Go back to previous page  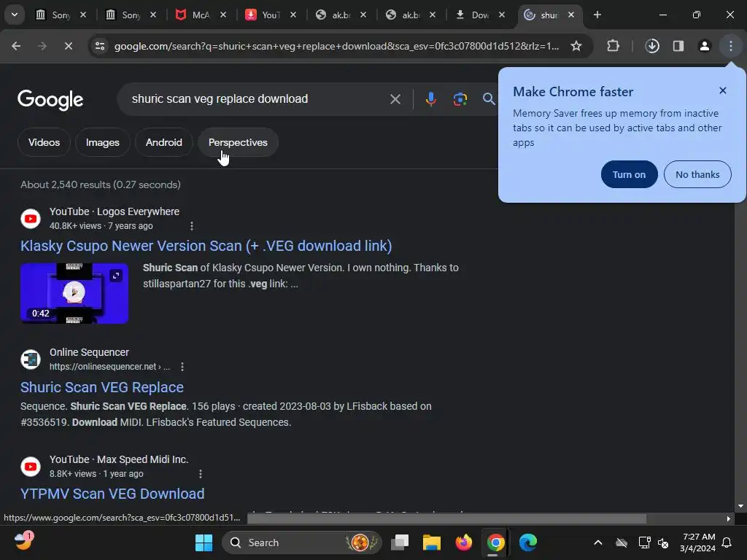click(x=16, y=46)
